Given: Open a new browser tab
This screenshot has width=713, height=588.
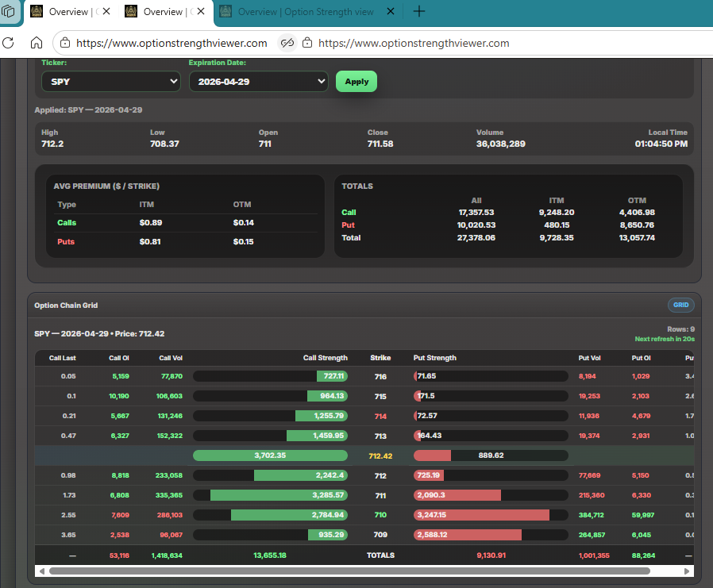Looking at the screenshot, I should (x=418, y=11).
